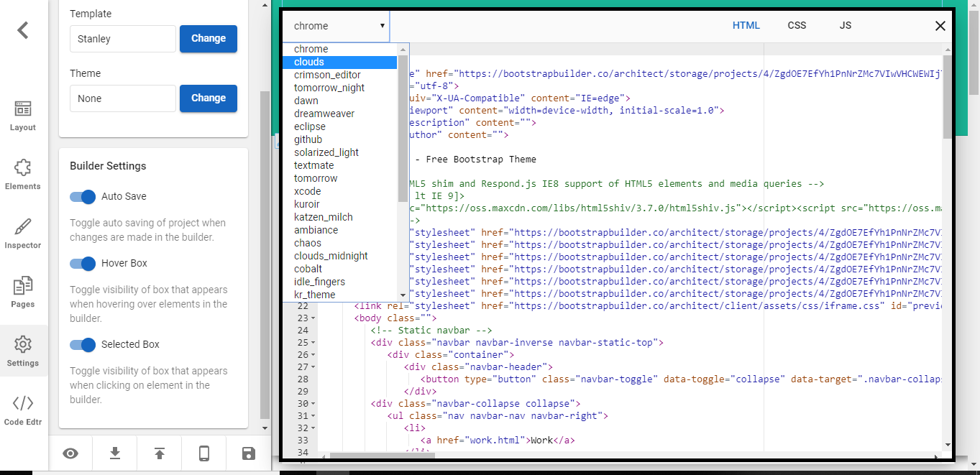Click the 'Static navbar' comment on line 24
This screenshot has height=475, width=980.
point(431,331)
